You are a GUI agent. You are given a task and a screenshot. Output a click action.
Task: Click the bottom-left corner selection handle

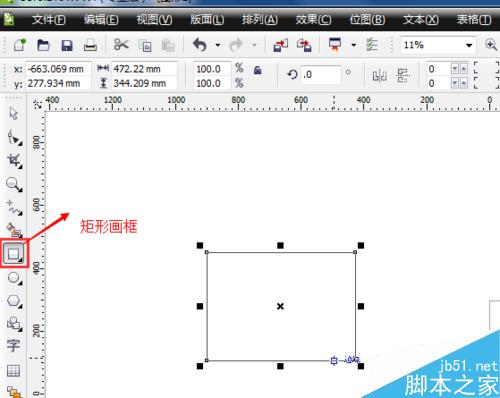point(200,366)
